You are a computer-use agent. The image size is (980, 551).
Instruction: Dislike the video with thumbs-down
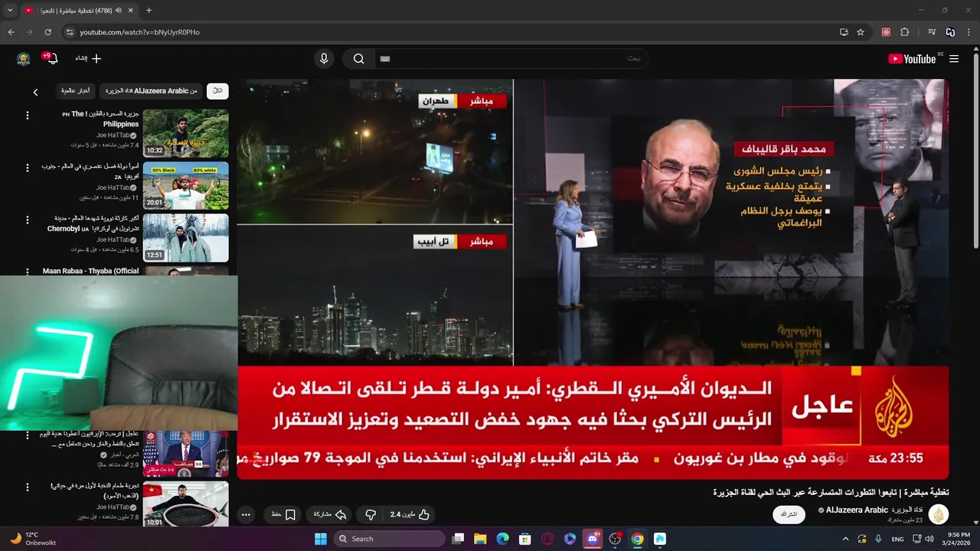tap(371, 515)
